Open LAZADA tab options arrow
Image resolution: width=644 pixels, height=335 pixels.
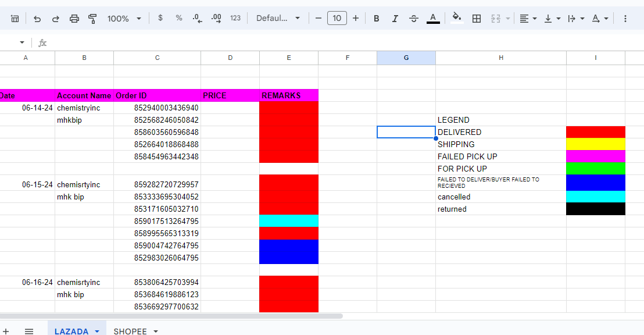(97, 331)
